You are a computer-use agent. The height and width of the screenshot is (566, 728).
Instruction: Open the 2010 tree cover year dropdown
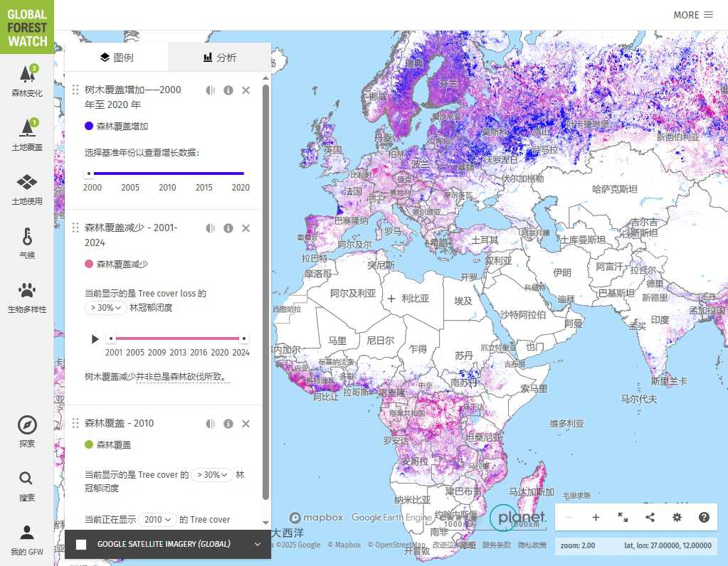click(158, 520)
